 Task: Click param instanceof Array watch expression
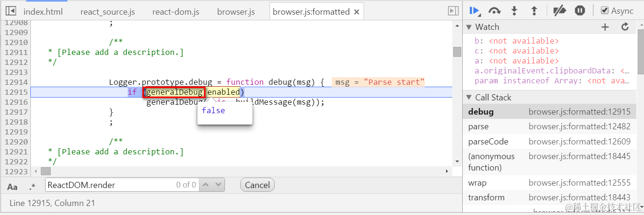point(552,81)
